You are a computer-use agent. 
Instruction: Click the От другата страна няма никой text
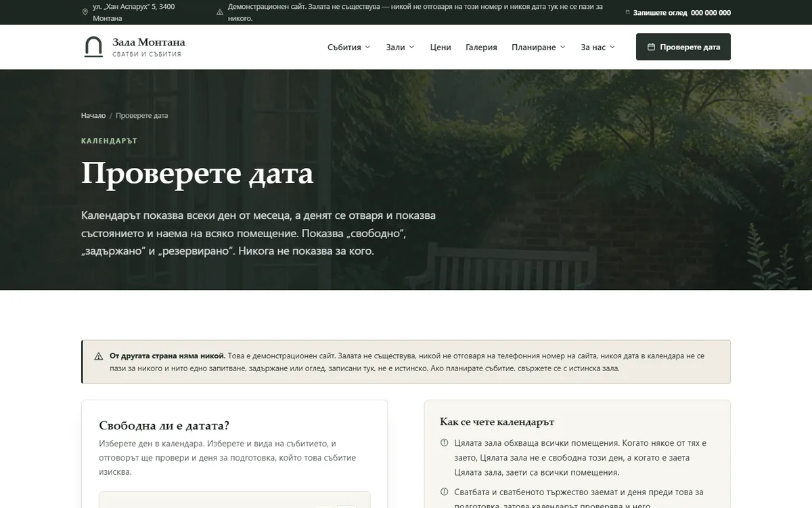tap(167, 356)
